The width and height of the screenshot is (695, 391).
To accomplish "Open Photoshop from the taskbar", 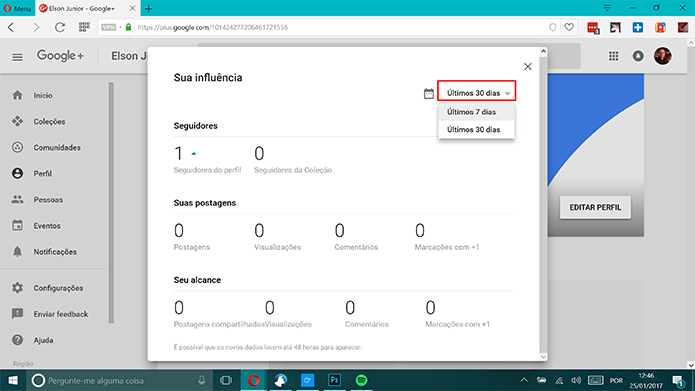I will (x=335, y=380).
